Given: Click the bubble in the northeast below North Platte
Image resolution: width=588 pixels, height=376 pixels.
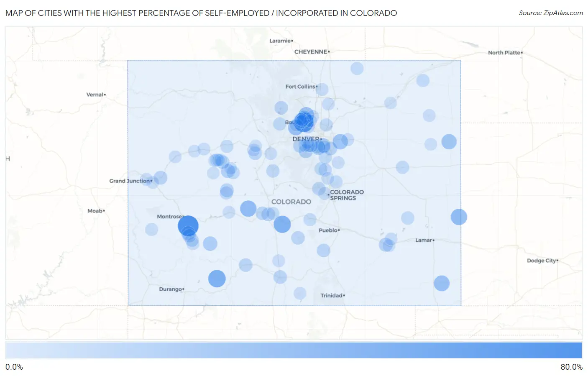Looking at the screenshot, I should coord(423,80).
